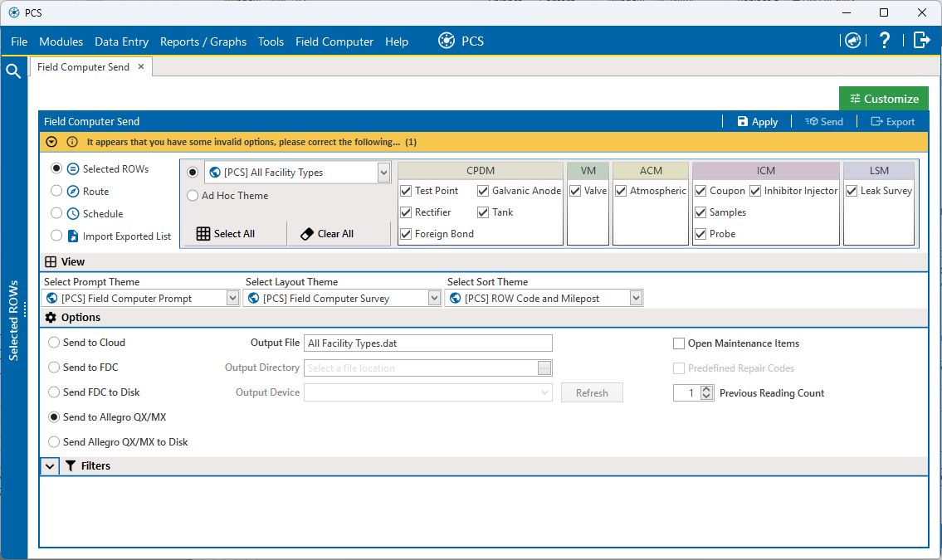Click the Apply button

point(758,121)
